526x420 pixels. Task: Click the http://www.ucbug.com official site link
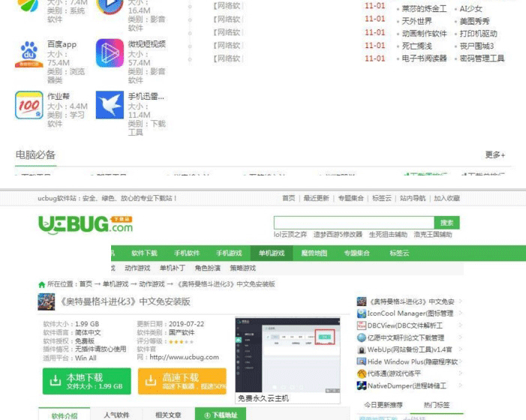coord(184,357)
